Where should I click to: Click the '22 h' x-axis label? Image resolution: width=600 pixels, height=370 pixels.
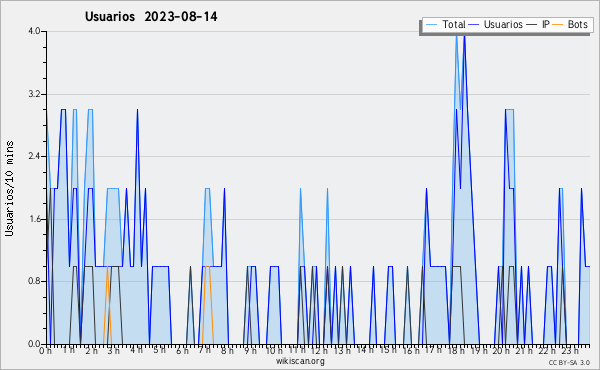[x=547, y=351]
